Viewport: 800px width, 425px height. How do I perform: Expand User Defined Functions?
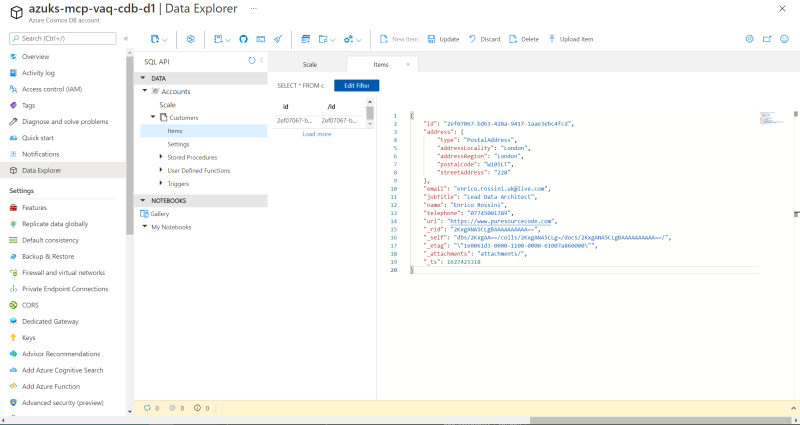click(161, 170)
